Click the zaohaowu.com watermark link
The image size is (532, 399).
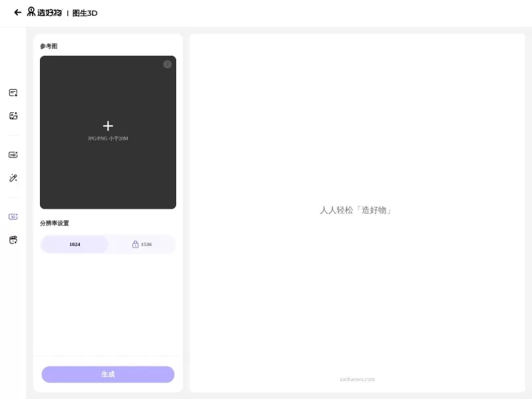point(357,379)
